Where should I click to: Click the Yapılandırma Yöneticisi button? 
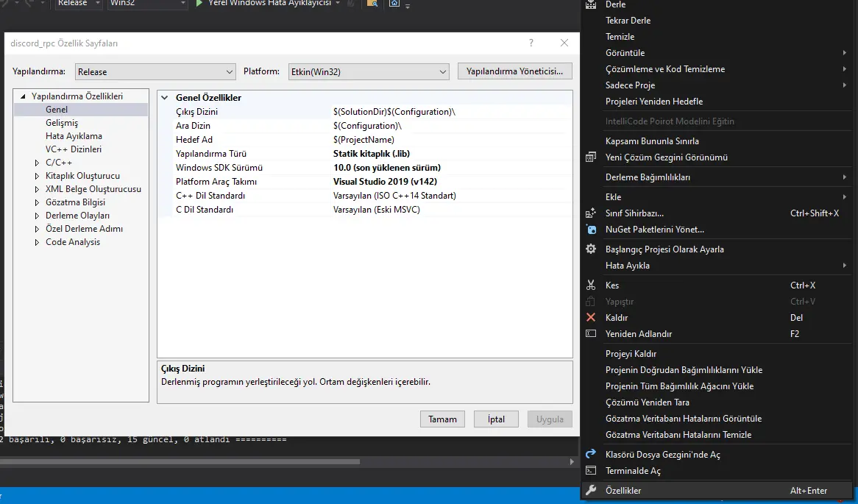tap(515, 71)
